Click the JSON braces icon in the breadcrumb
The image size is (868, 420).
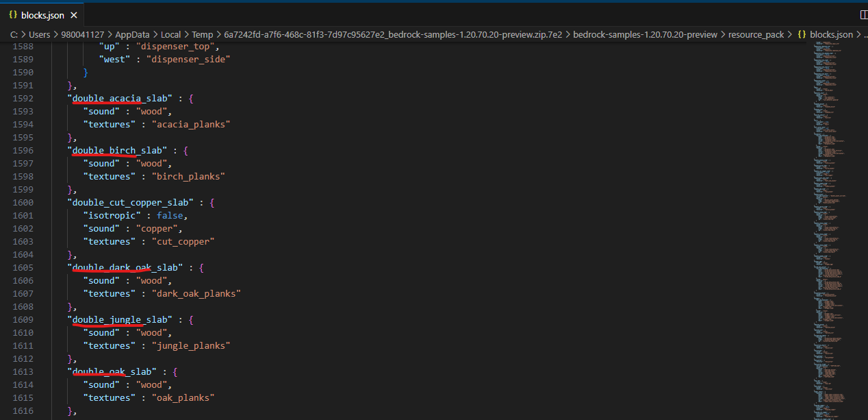click(x=802, y=34)
